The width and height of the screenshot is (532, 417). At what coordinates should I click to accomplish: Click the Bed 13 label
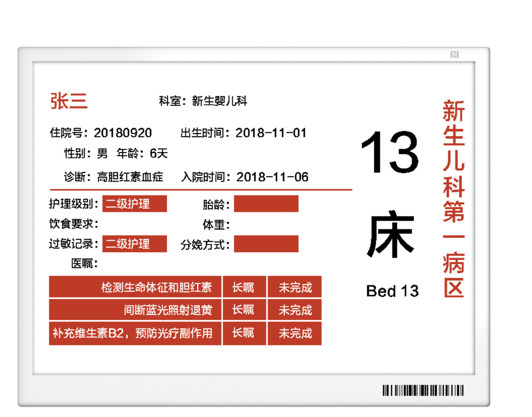click(392, 291)
